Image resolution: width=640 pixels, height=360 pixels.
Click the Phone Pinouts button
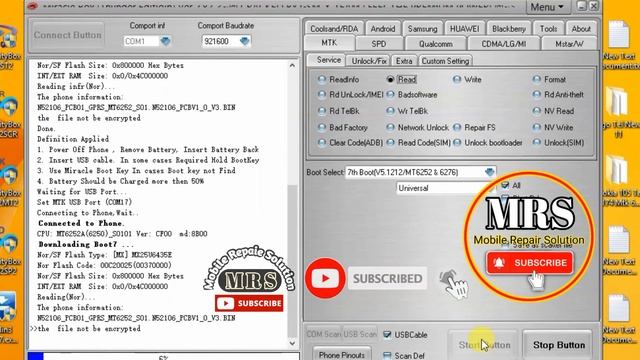click(342, 355)
